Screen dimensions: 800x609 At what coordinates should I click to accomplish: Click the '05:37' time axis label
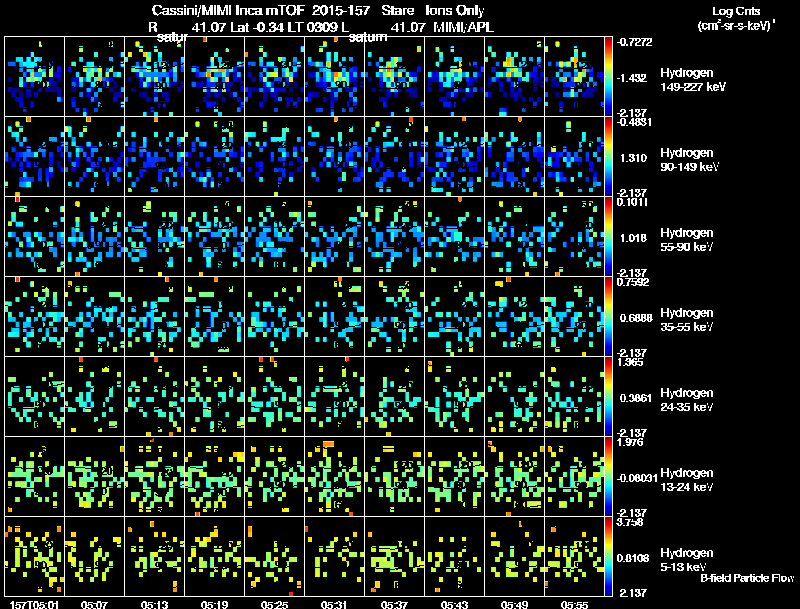tap(394, 604)
